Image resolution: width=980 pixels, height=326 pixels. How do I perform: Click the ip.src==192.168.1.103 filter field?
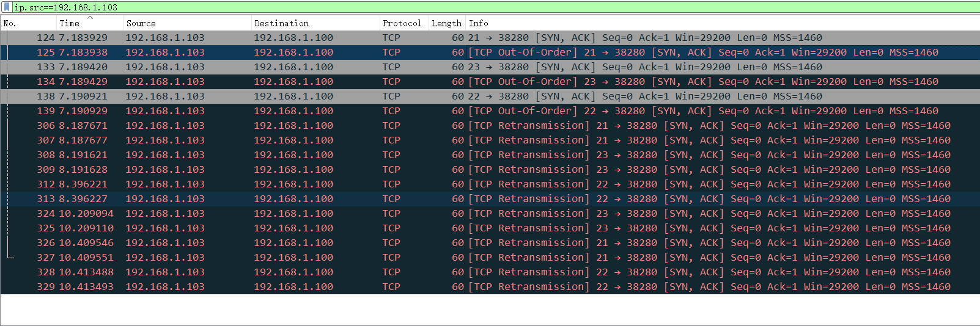click(x=495, y=7)
